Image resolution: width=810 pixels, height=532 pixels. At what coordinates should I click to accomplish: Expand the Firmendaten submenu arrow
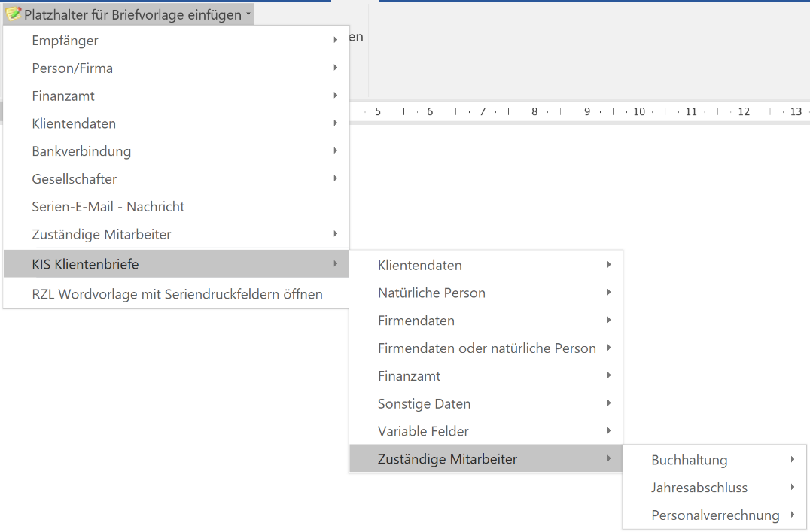point(608,320)
